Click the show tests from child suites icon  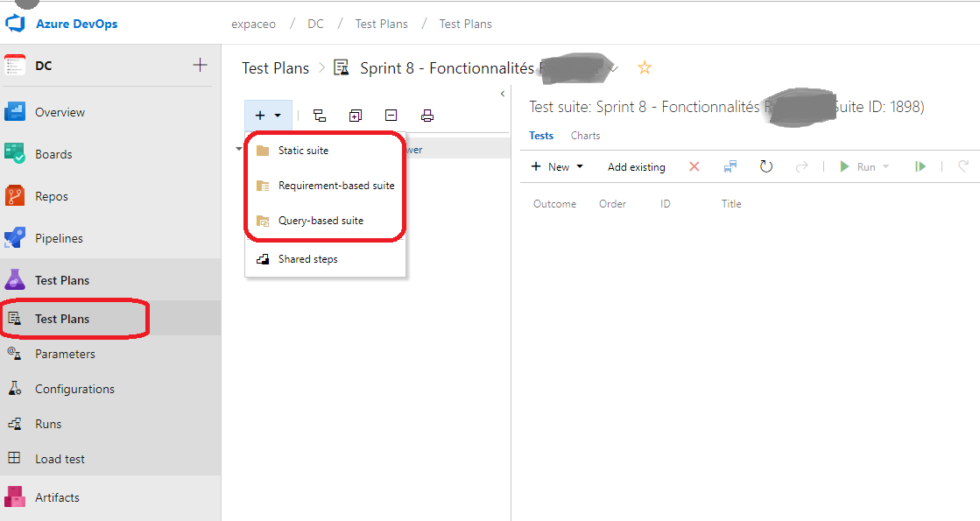coord(320,116)
